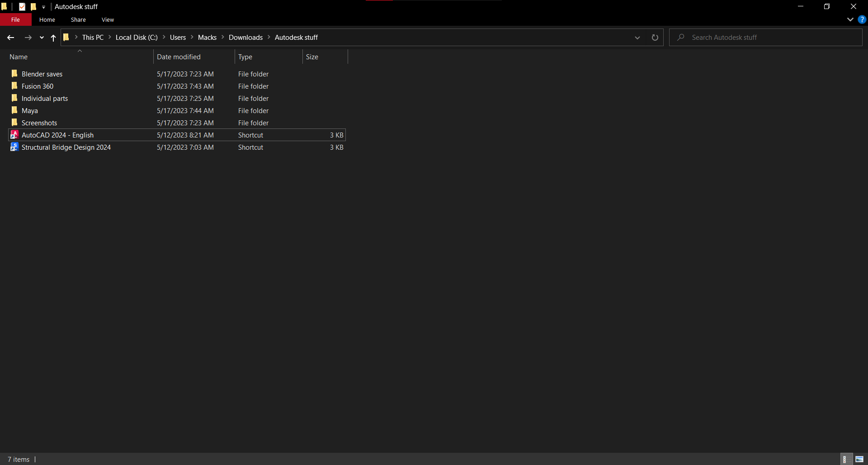Screen dimensions: 868x465
Task: Select the Individual parts folder name
Action: pos(45,99)
